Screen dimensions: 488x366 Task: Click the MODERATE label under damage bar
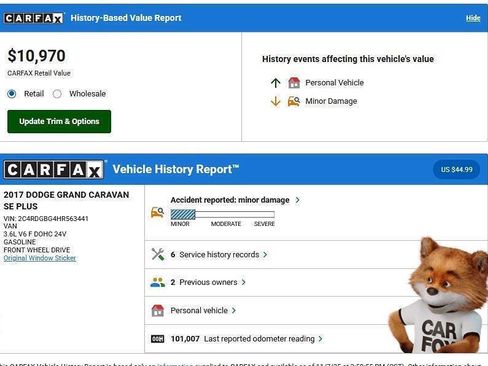click(226, 224)
